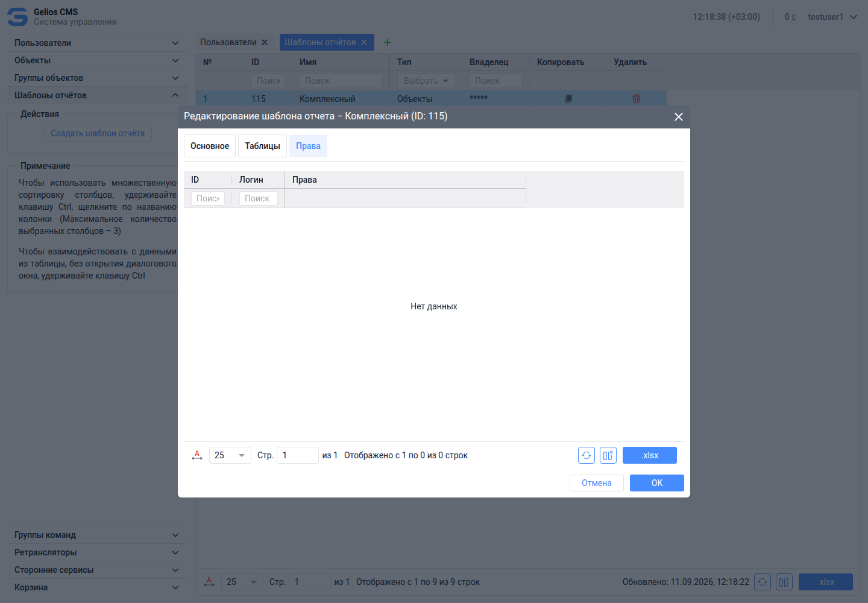
Task: Open the rows-per-page 25 dropdown in the dialog
Action: (230, 455)
